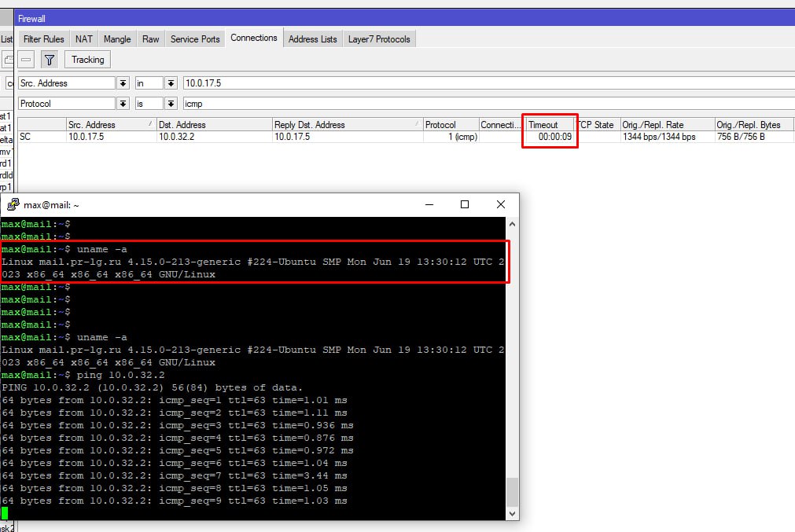This screenshot has height=532, width=795.
Task: Toggle the filter funnel icon
Action: (x=50, y=60)
